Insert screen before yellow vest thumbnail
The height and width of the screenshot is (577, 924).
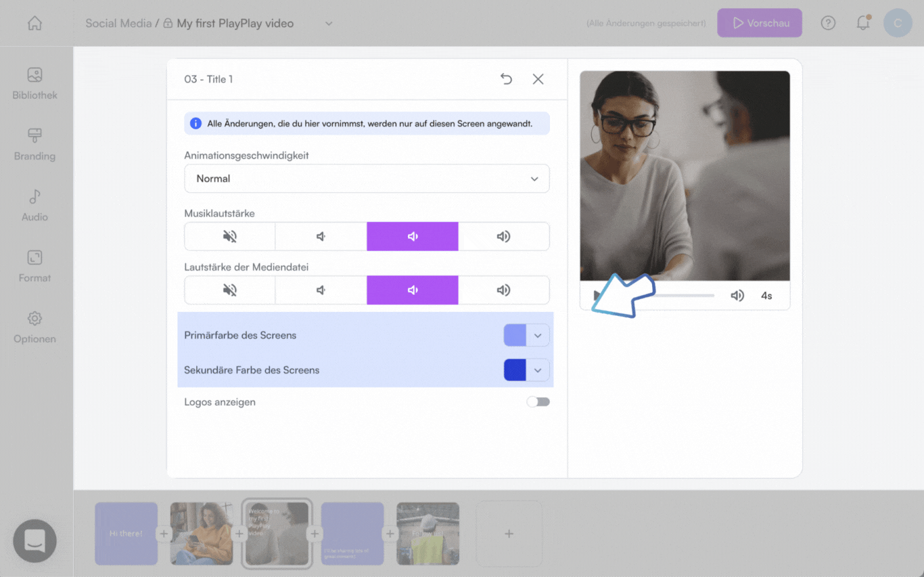point(390,534)
